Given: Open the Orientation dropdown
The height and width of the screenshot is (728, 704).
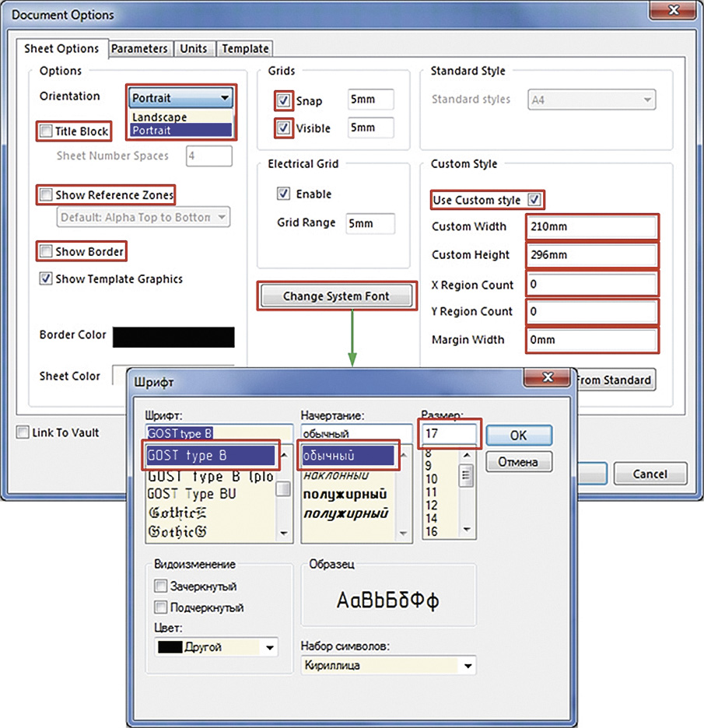Looking at the screenshot, I should [180, 97].
